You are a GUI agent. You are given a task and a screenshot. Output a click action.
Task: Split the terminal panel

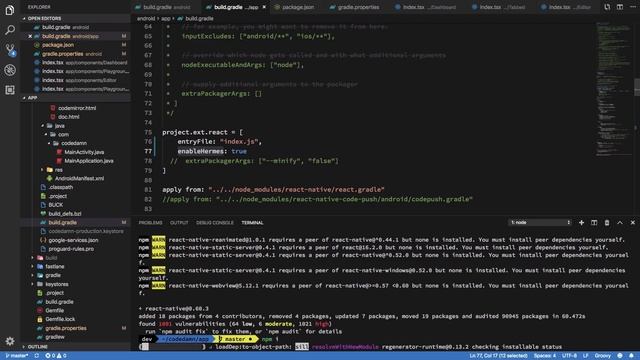pos(594,222)
